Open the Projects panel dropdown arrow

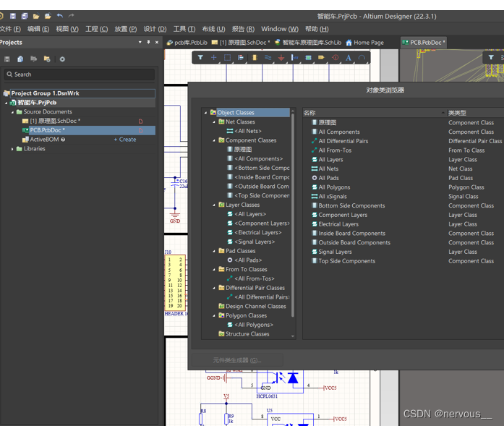[x=140, y=43]
